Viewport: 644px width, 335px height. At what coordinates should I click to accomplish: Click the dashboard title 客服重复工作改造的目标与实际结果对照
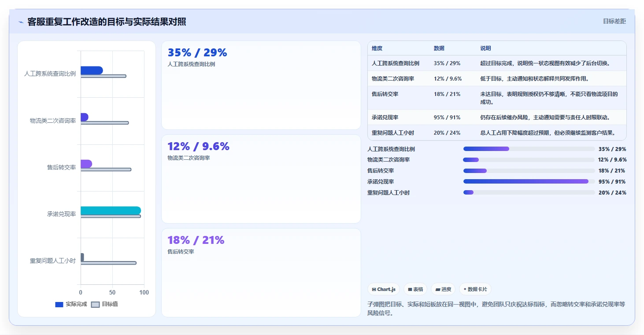[107, 22]
